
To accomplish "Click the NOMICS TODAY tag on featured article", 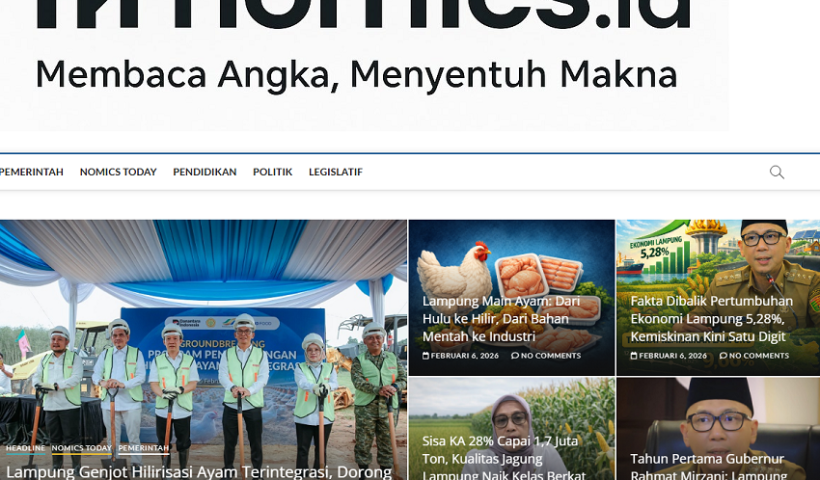I will click(x=81, y=448).
